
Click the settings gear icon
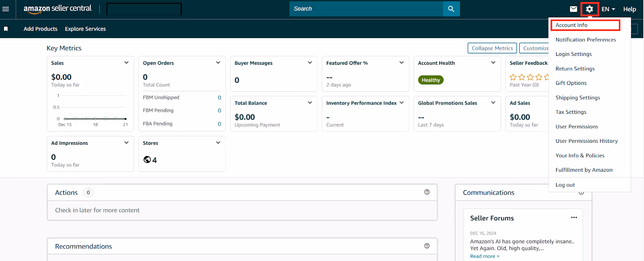pyautogui.click(x=590, y=9)
